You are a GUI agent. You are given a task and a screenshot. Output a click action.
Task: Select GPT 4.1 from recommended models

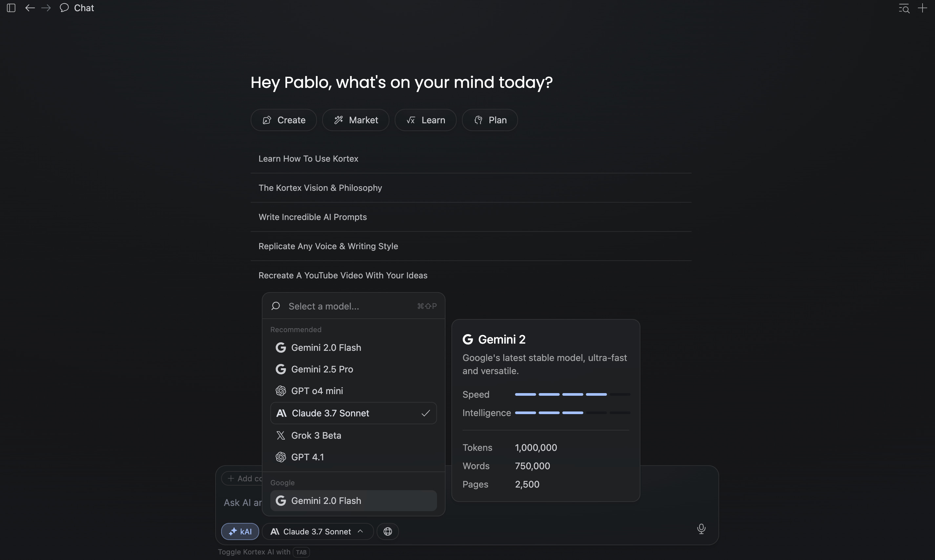click(307, 457)
